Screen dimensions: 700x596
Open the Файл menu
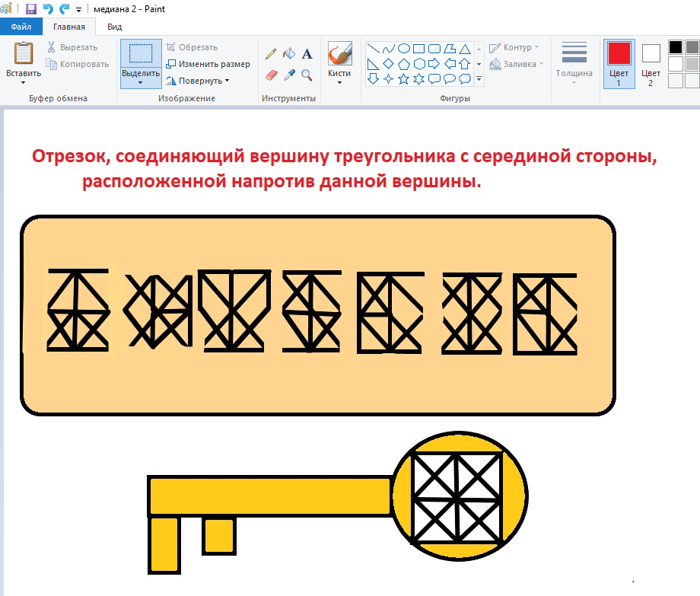click(21, 27)
